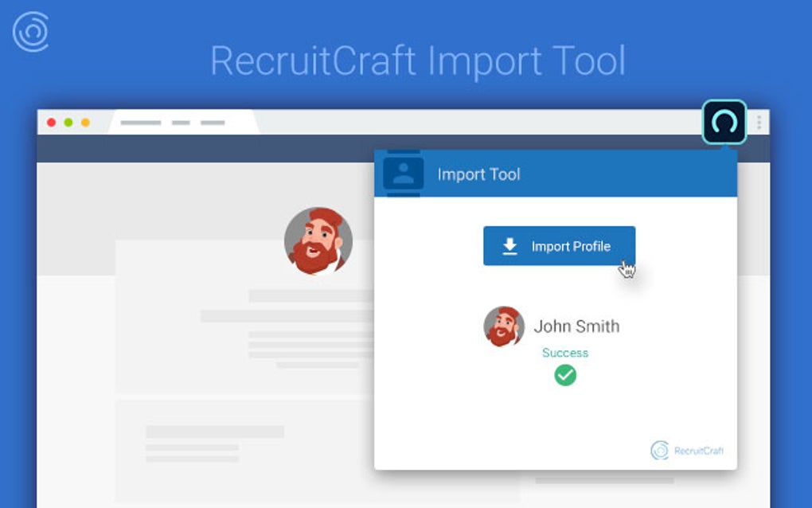This screenshot has height=508, width=812.
Task: Click the person icon in Import Tool header
Action: click(x=404, y=174)
